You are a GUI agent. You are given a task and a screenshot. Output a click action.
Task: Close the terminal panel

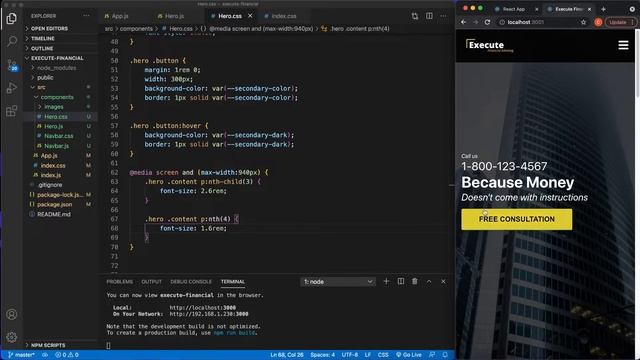point(443,281)
